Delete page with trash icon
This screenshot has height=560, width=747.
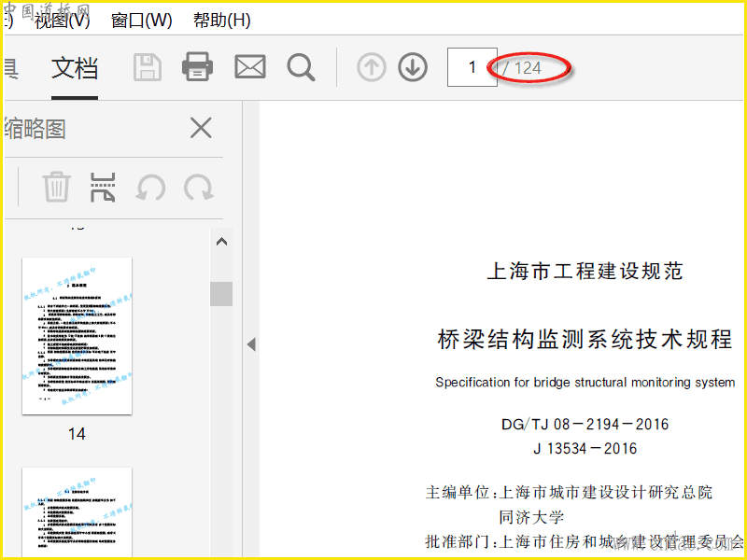click(x=57, y=188)
